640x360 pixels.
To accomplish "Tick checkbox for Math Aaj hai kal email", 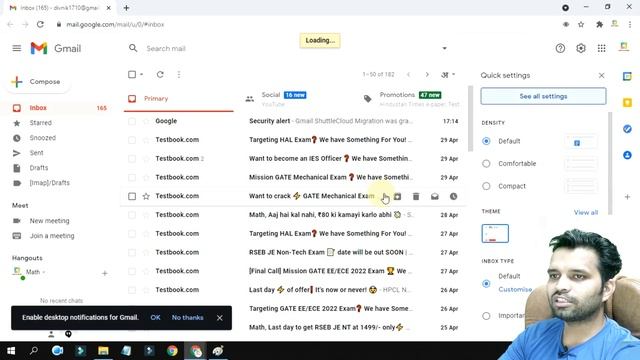I will [132, 215].
